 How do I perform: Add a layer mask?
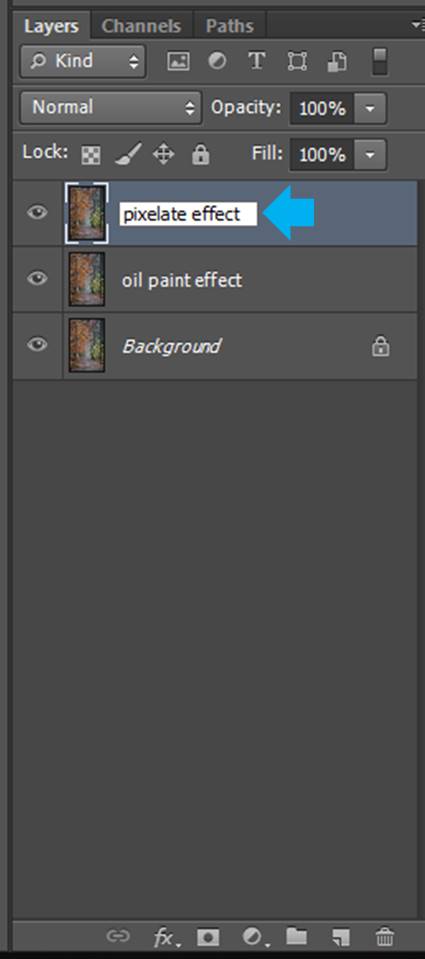tap(209, 936)
